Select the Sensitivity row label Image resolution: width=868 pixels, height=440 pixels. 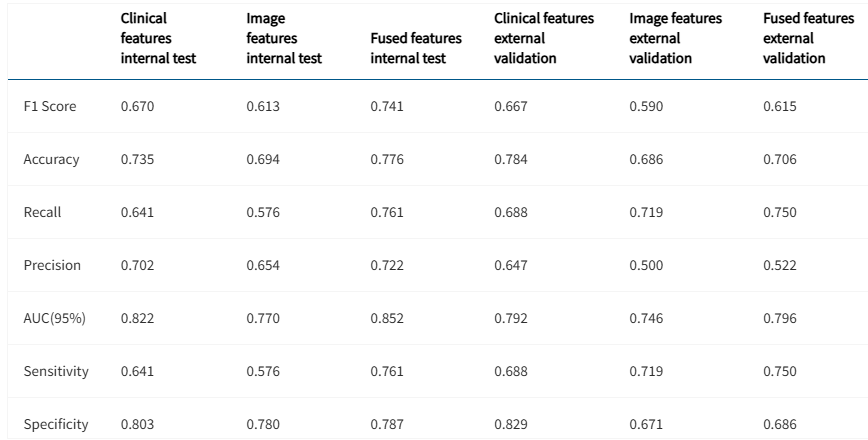click(x=56, y=371)
